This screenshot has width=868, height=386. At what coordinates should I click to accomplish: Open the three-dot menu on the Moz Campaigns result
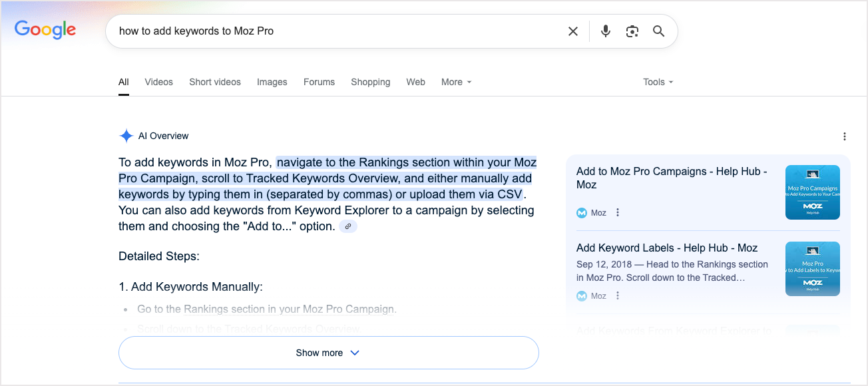pyautogui.click(x=617, y=212)
